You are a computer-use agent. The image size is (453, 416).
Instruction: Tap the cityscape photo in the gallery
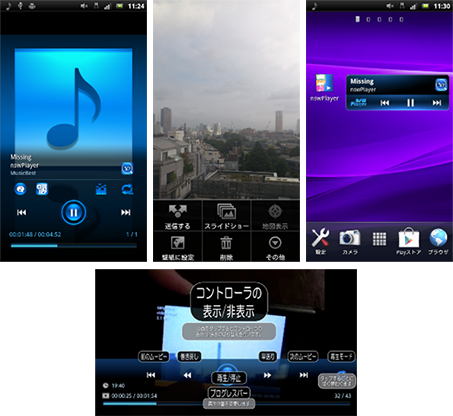coord(226,100)
